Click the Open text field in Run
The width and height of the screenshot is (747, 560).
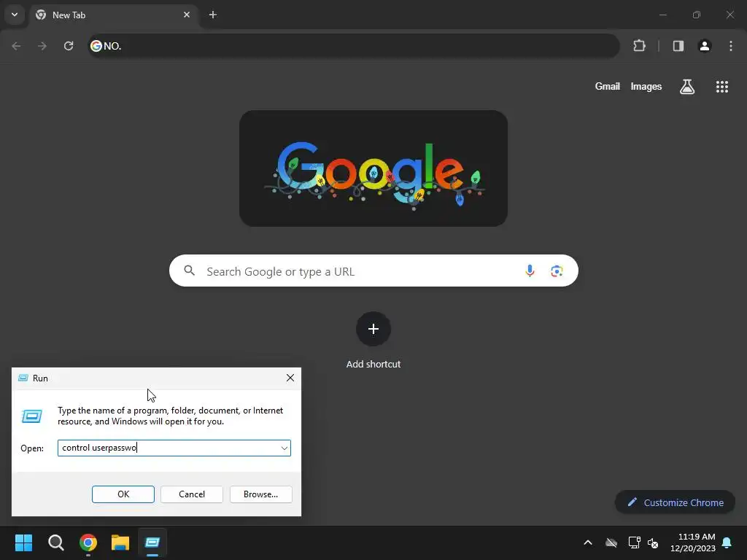click(x=174, y=448)
